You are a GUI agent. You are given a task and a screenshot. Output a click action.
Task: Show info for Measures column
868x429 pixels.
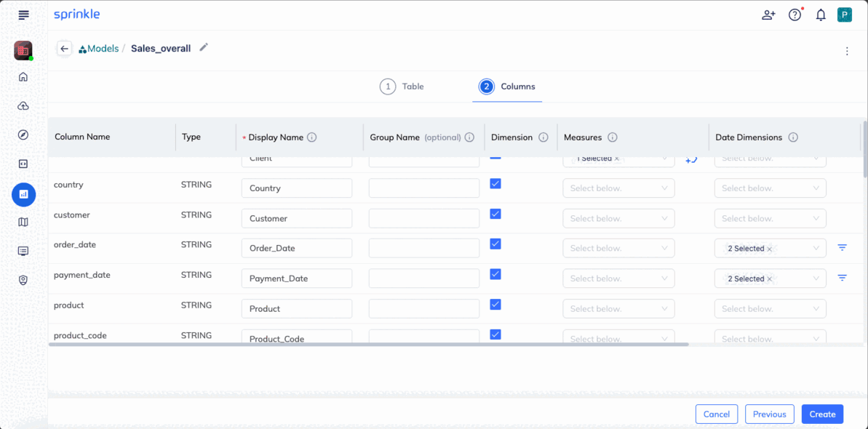pyautogui.click(x=612, y=137)
